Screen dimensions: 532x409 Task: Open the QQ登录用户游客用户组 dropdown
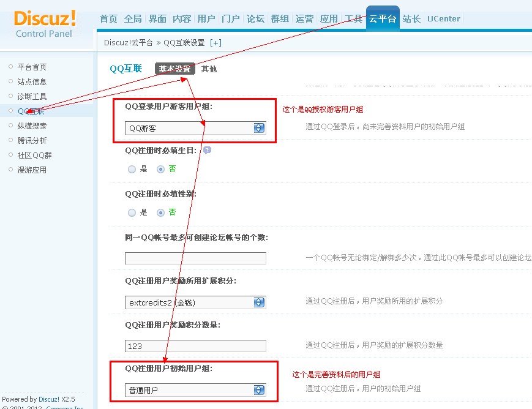point(195,128)
